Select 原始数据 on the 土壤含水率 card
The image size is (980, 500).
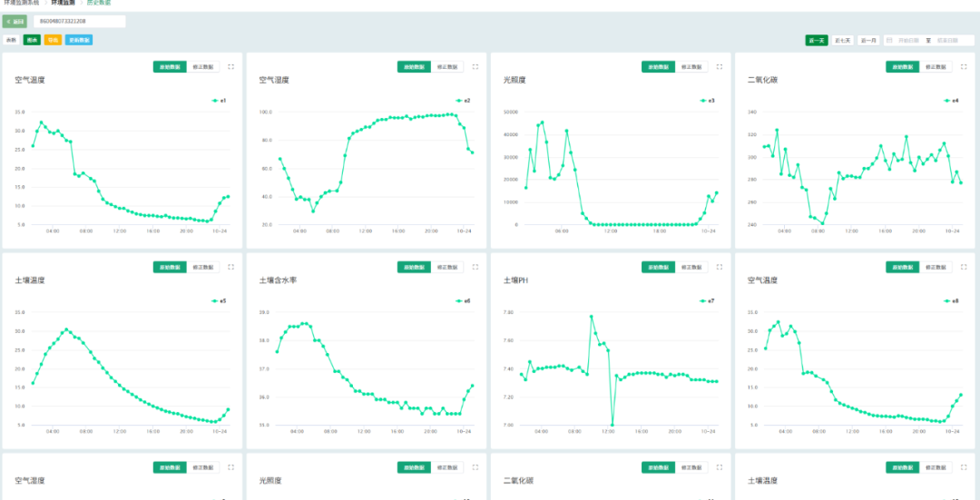tap(415, 267)
